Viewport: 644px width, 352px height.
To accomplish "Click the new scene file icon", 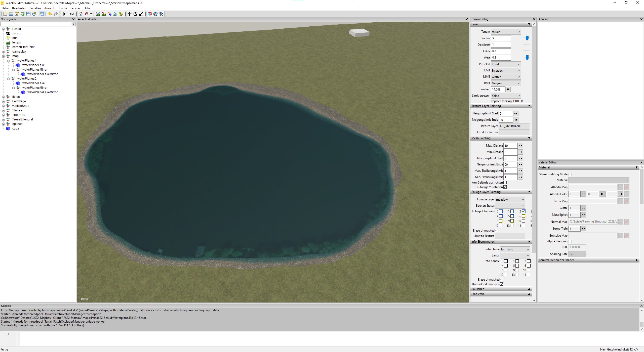I will (x=5, y=14).
